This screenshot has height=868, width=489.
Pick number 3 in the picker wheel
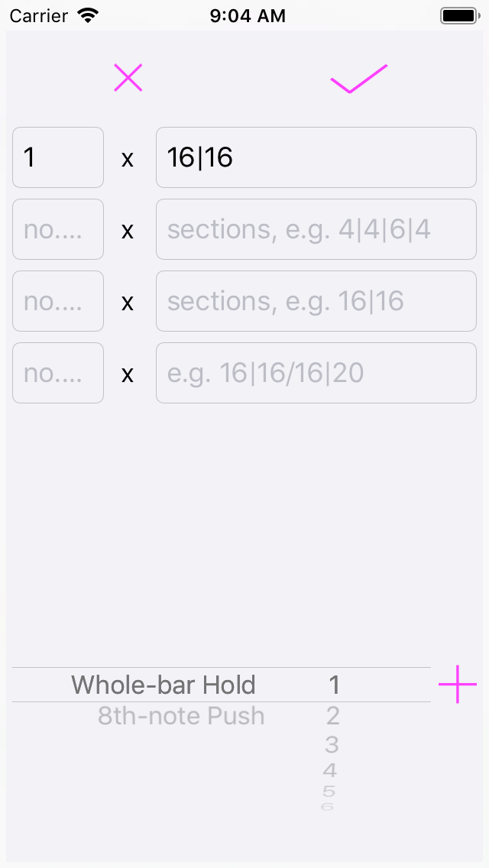point(332,744)
